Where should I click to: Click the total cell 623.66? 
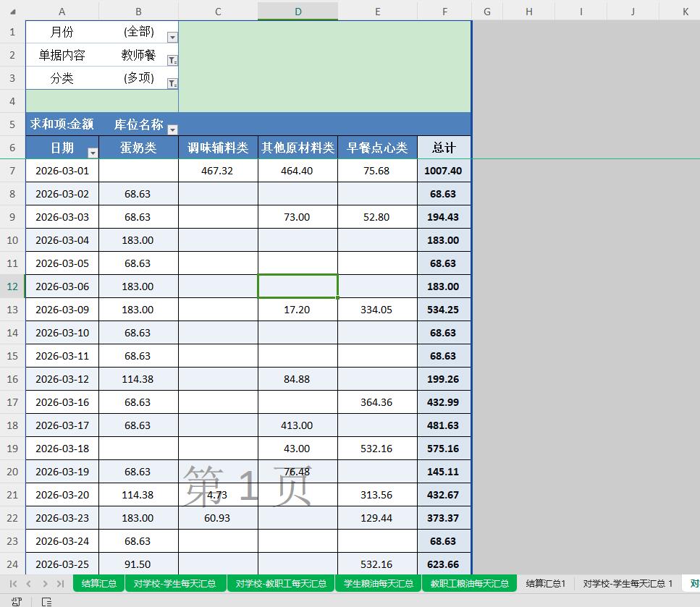(x=444, y=564)
